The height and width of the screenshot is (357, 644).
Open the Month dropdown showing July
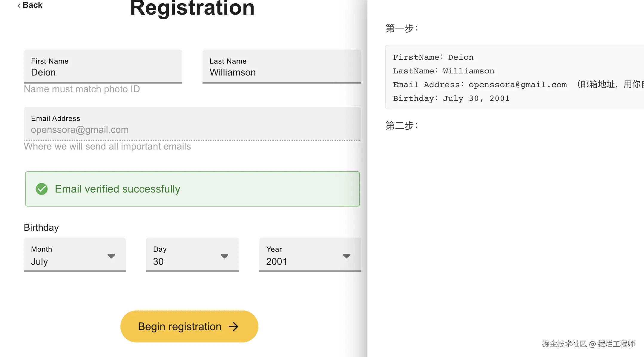[x=75, y=255]
